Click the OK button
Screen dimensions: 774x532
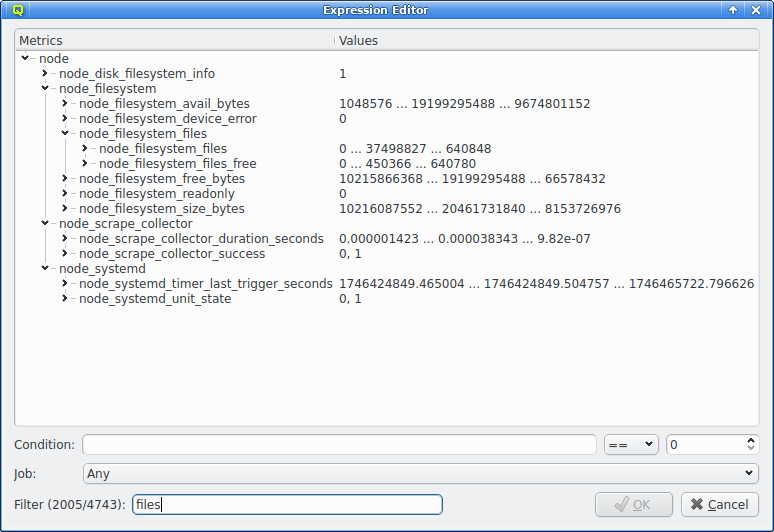tap(634, 504)
